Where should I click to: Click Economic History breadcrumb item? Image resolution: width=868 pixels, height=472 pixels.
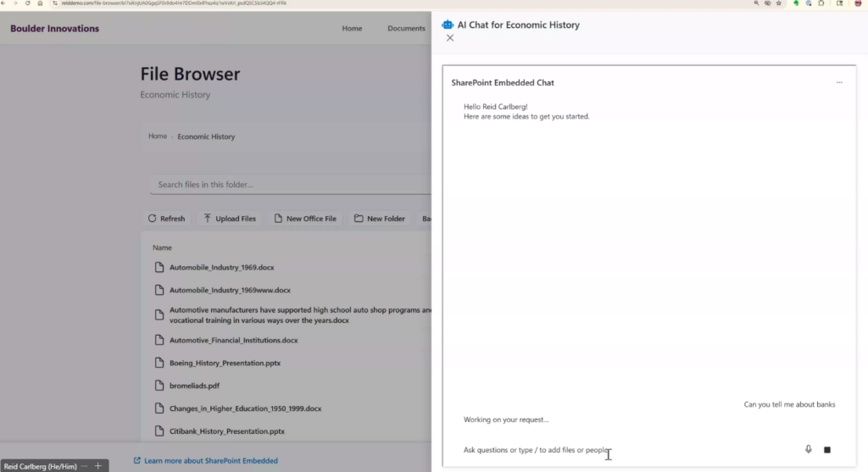click(x=206, y=136)
